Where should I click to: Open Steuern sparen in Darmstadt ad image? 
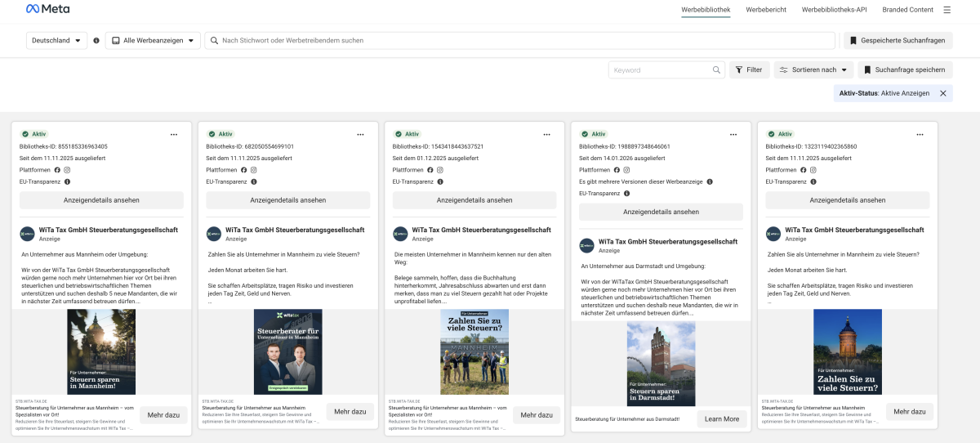pos(661,363)
